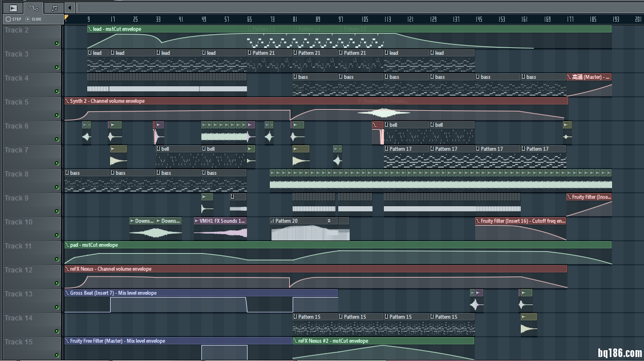Select 'Synth 2 - Channel volume envelope' clip title
The width and height of the screenshot is (644, 361).
pos(107,101)
